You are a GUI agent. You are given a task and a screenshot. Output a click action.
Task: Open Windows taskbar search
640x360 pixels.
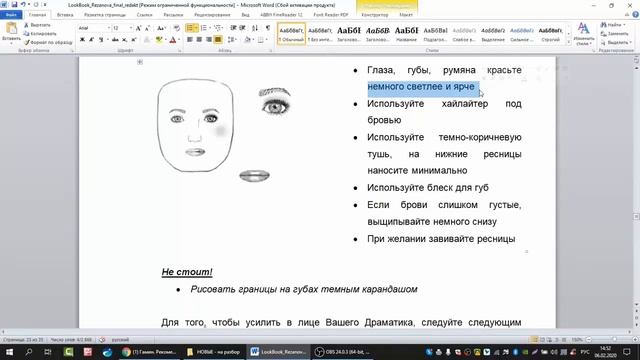29,352
